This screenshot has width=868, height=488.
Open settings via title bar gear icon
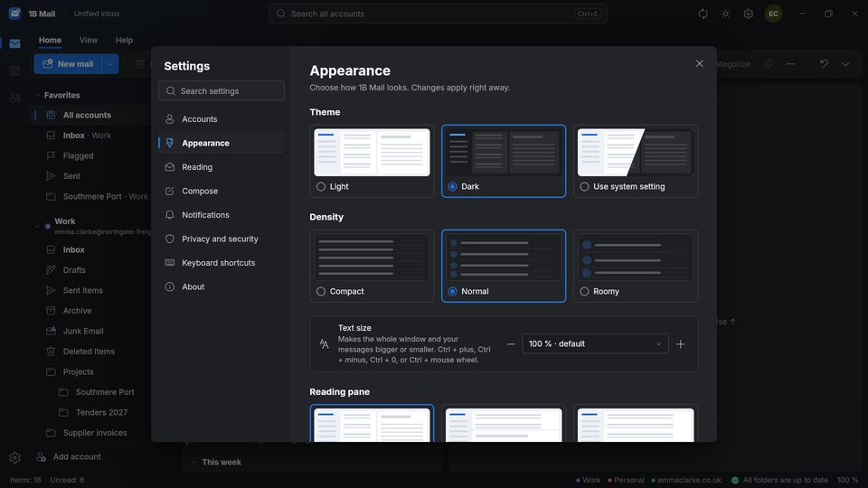(748, 14)
